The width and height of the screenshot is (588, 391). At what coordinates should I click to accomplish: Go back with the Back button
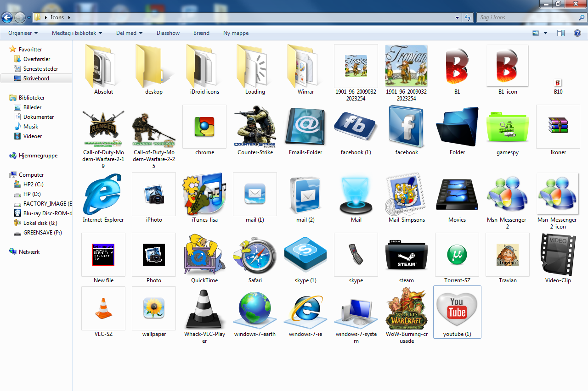7,18
